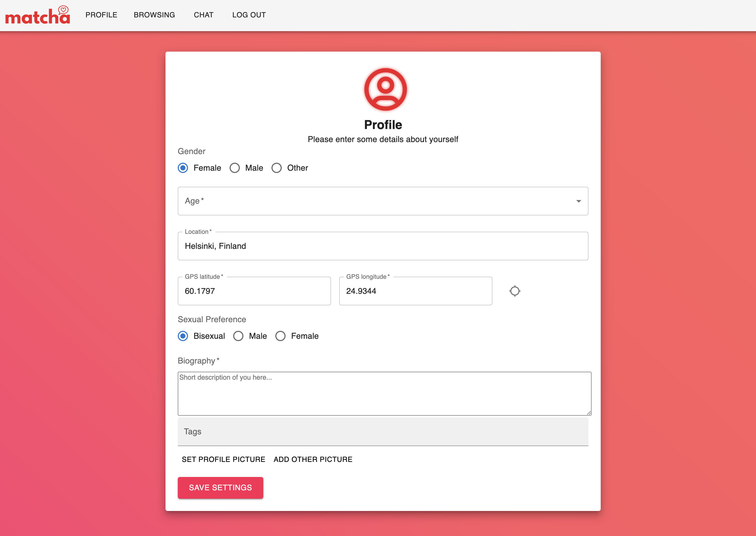Choose Bisexual sexual preference
The image size is (756, 536).
[x=183, y=336]
